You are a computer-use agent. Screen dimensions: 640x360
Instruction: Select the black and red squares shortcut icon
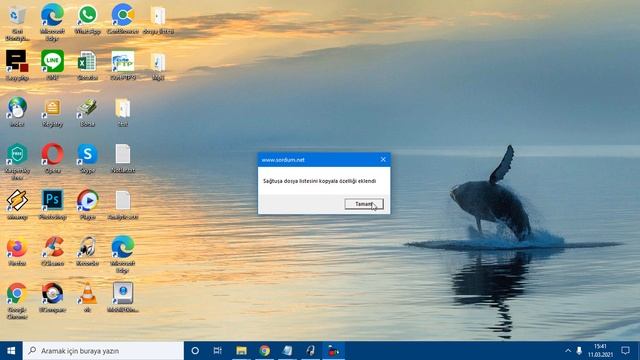click(x=17, y=65)
